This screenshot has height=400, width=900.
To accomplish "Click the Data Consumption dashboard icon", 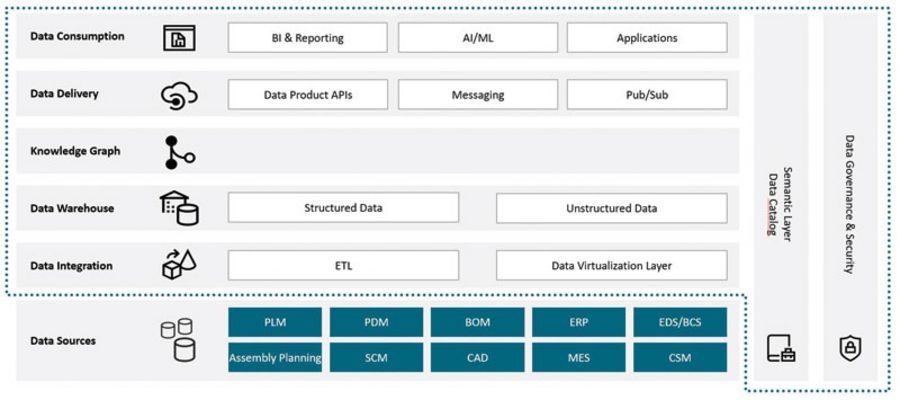I will point(180,38).
